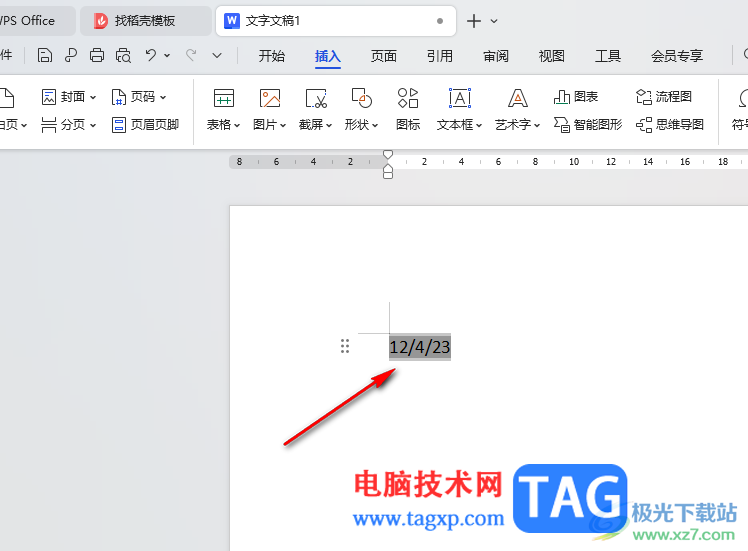Click the 思维导图 mind map icon
The height and width of the screenshot is (551, 748).
[644, 125]
